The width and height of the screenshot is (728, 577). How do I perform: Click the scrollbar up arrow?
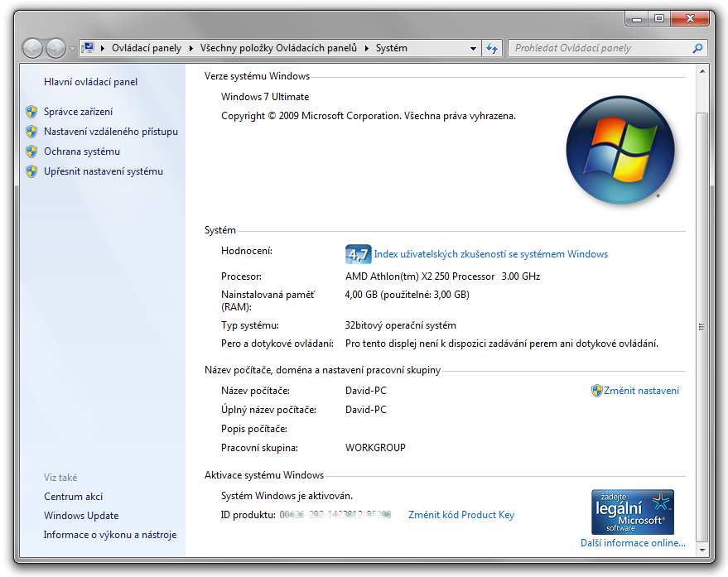pyautogui.click(x=702, y=71)
